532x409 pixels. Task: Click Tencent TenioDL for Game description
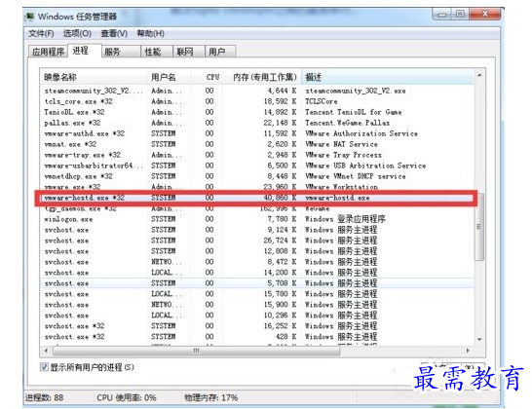[353, 112]
